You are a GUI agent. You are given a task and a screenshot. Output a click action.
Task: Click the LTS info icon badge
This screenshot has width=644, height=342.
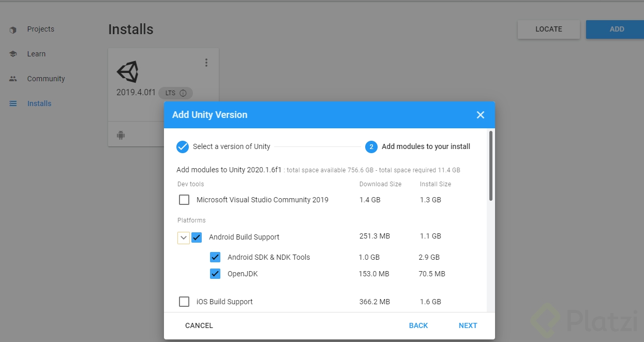(x=183, y=93)
